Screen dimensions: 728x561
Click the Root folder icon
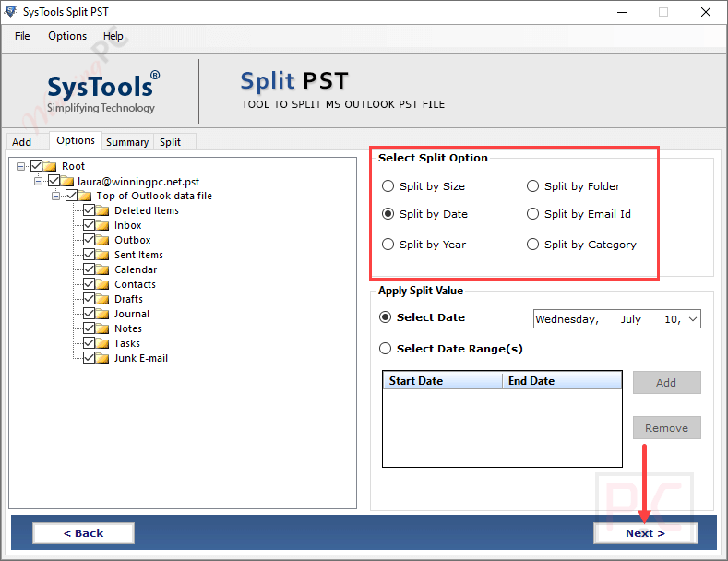pyautogui.click(x=50, y=166)
